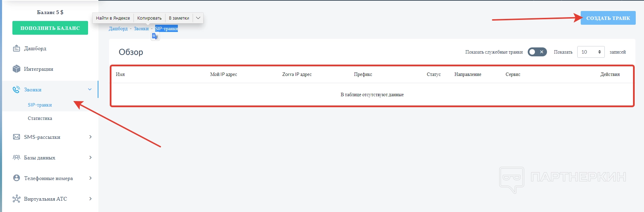Click the Интеграции cube icon
Viewport: 644px width, 212px height.
tap(16, 69)
